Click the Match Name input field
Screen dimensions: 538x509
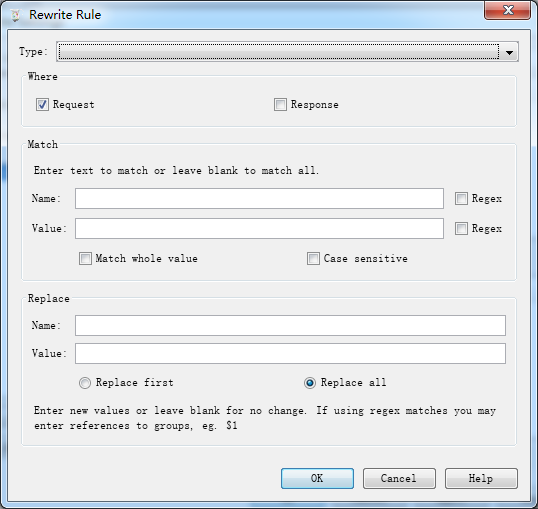coord(259,198)
